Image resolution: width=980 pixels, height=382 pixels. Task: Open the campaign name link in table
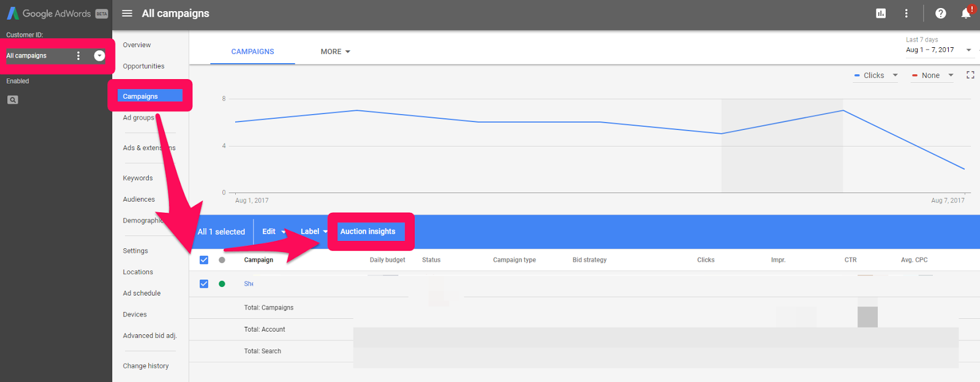(x=249, y=284)
